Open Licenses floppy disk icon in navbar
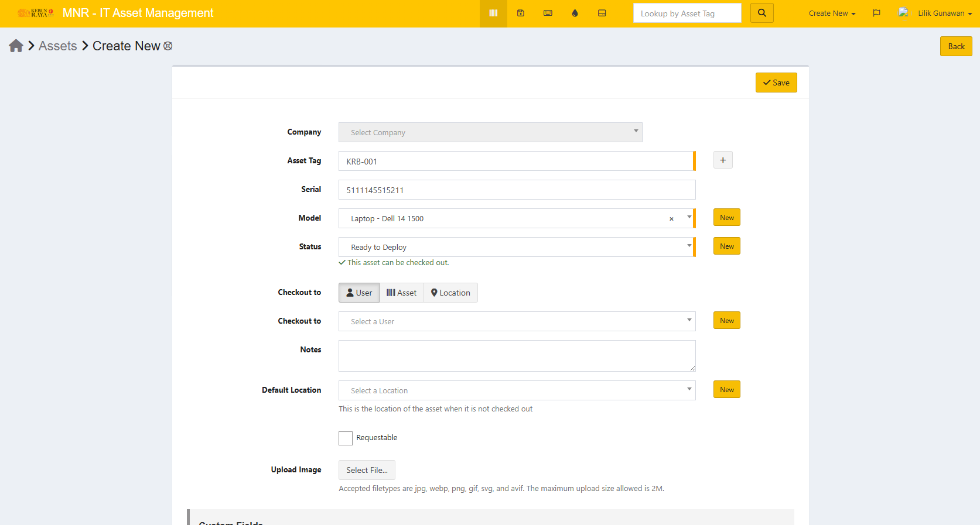 (x=520, y=13)
